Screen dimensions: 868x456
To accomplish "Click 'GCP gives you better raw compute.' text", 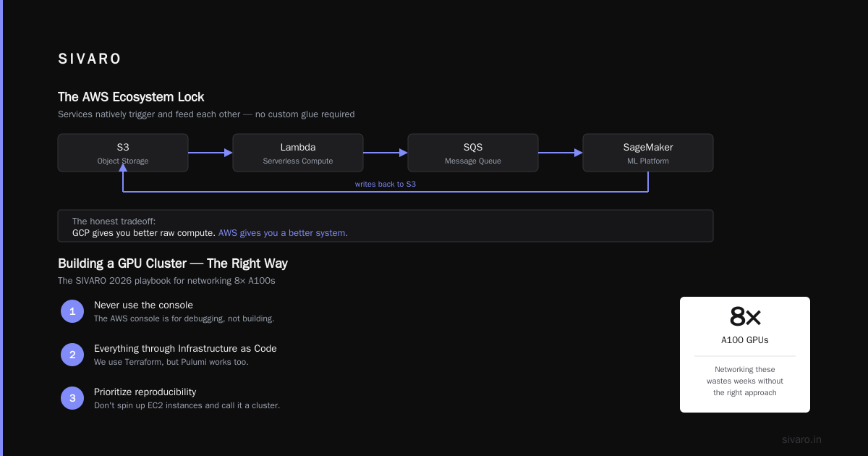I will point(144,233).
